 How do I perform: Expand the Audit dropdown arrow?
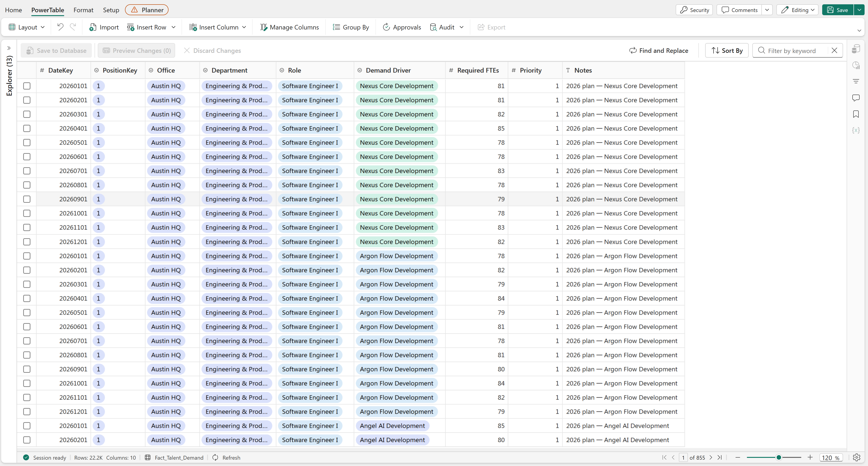tap(462, 27)
